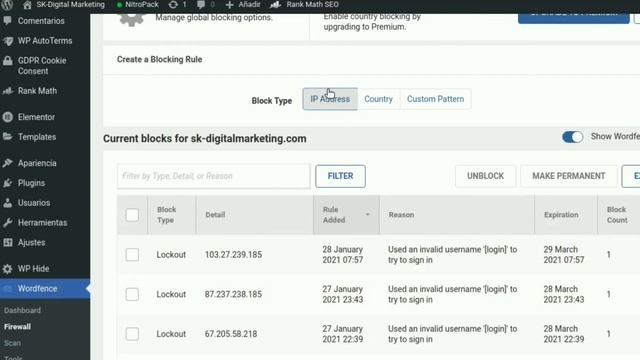Screen dimensions: 640x360
Task: Open the Wordfence Firewall submenu
Action: 18,327
